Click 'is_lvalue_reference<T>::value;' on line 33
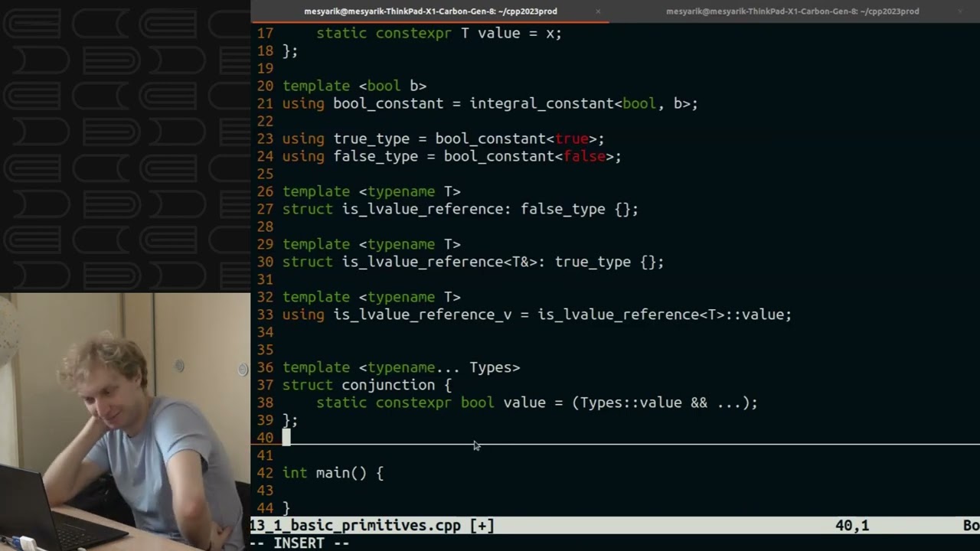The height and width of the screenshot is (551, 980). click(x=665, y=315)
